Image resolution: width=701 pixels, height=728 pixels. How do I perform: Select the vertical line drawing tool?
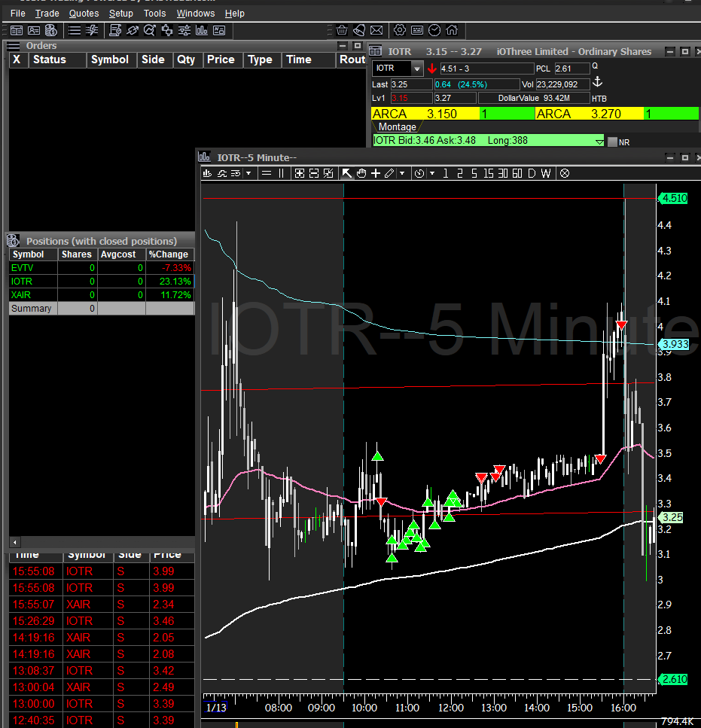281,174
